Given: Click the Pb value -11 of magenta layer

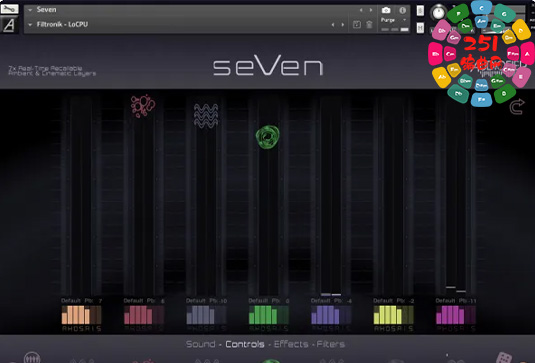Looking at the screenshot, I should [473, 301].
